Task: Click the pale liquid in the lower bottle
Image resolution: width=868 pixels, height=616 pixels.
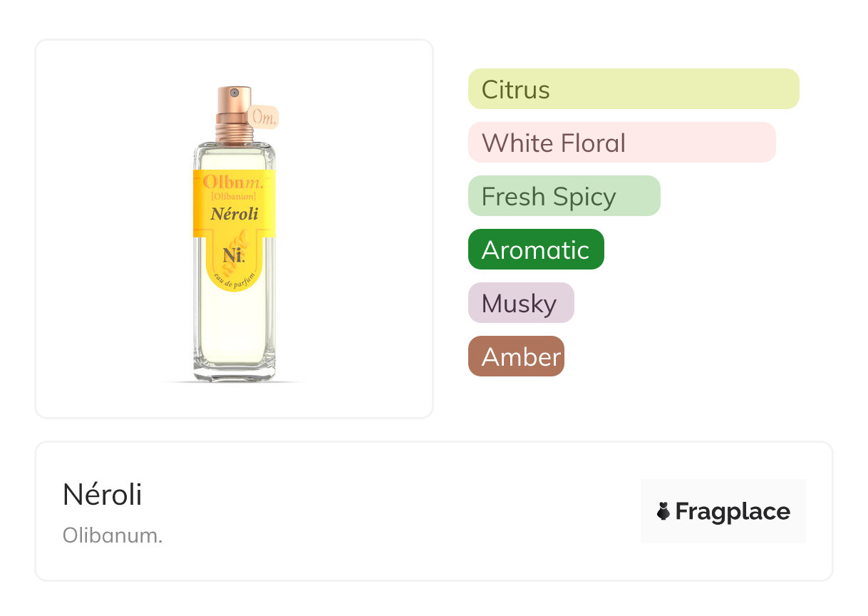Action: click(x=234, y=328)
